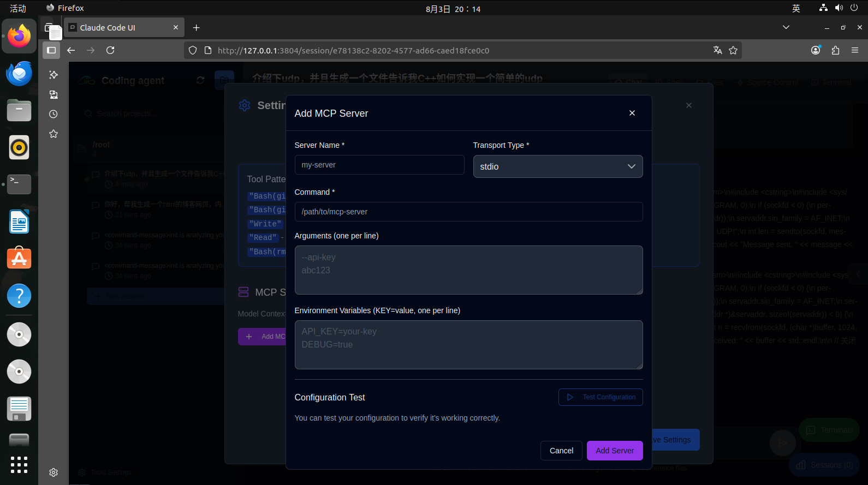Switch to the Files tab
Image resolution: width=868 pixels, height=485 pixels.
pos(710,82)
